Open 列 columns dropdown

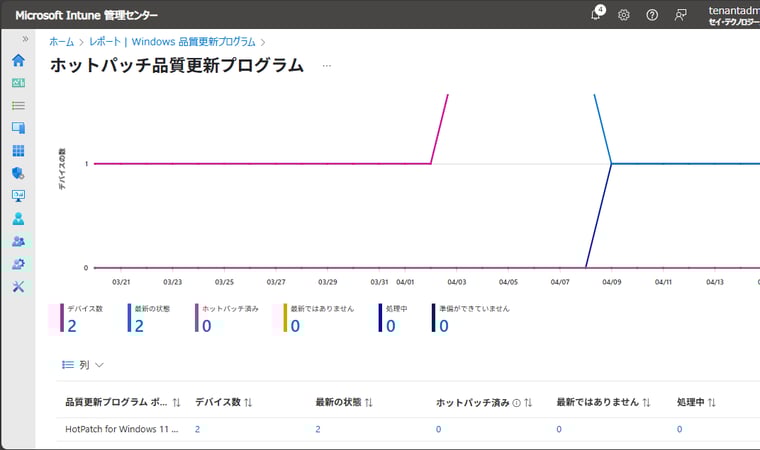point(83,365)
